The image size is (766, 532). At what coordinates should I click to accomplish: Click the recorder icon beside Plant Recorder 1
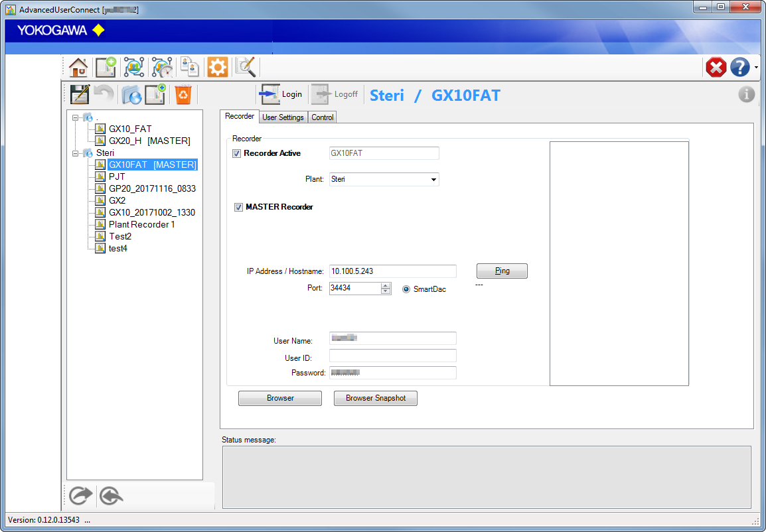coord(100,224)
